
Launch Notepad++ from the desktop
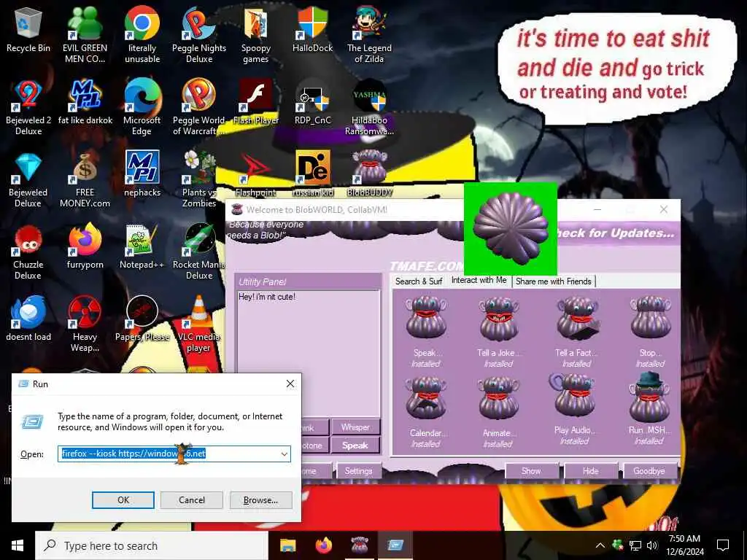(x=142, y=246)
